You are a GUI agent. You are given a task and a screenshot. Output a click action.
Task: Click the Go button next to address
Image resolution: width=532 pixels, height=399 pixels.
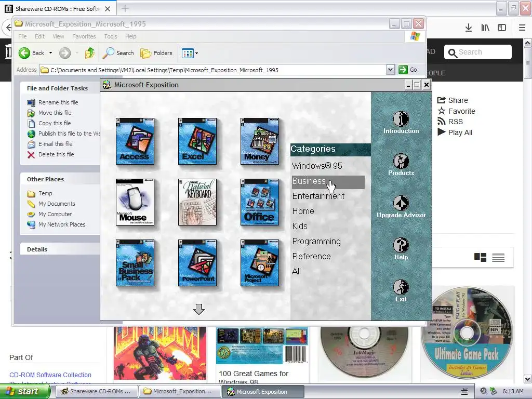(x=408, y=70)
